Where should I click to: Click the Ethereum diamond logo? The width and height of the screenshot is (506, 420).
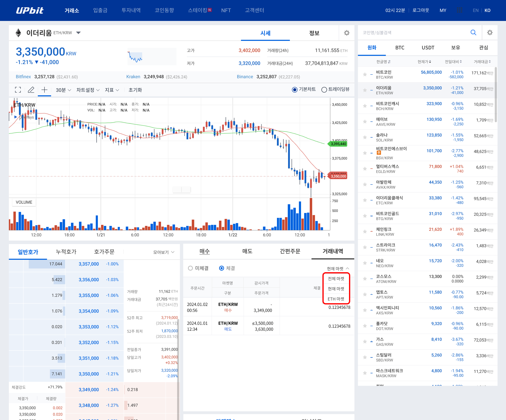tap(19, 33)
